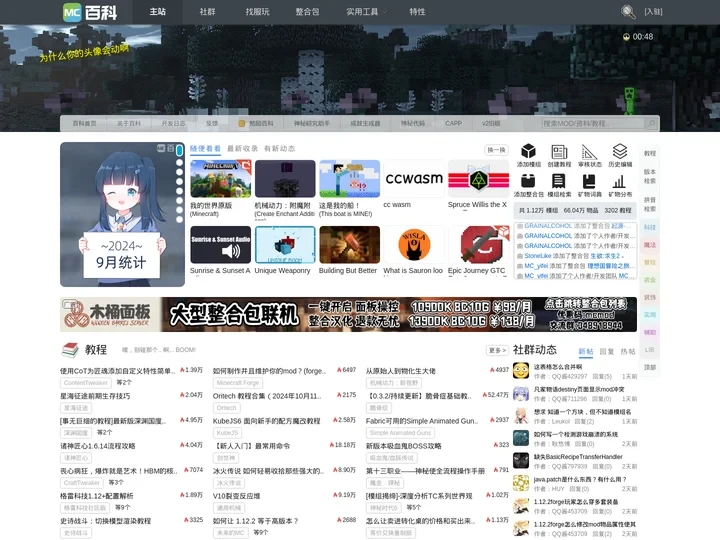This screenshot has width=720, height=540.
Task: Click the 00:48 clock indicator
Action: 638,37
